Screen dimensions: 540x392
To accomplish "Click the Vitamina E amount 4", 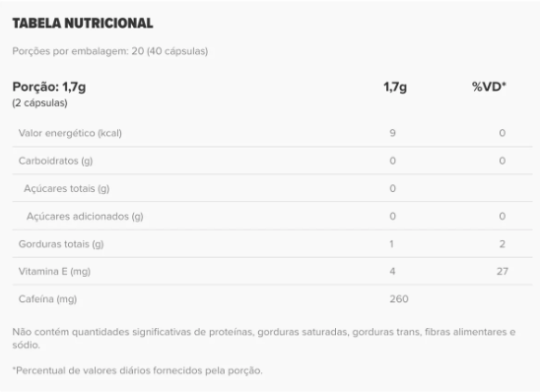I will 392,271.
